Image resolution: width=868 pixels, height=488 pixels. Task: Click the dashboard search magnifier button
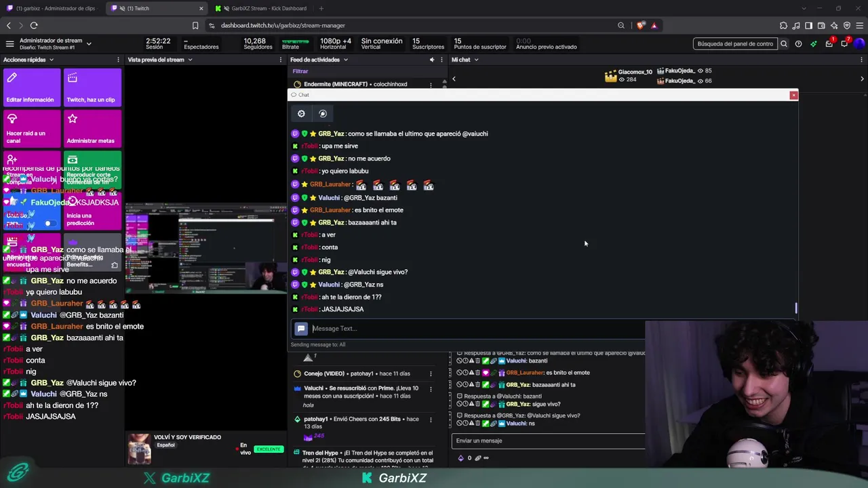pyautogui.click(x=784, y=44)
